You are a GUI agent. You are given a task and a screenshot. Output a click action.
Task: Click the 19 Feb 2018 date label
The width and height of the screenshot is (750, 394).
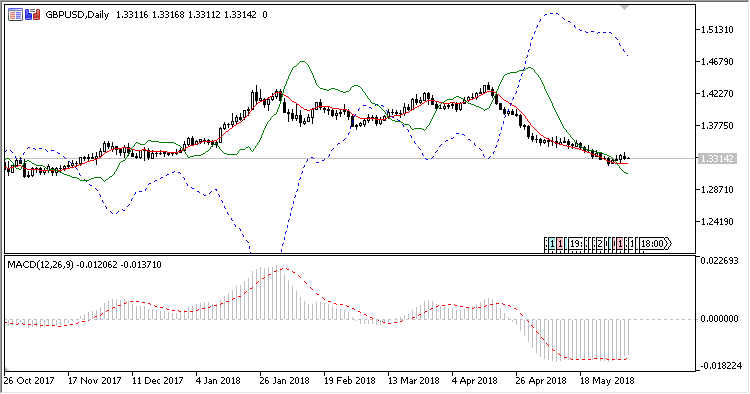click(350, 381)
